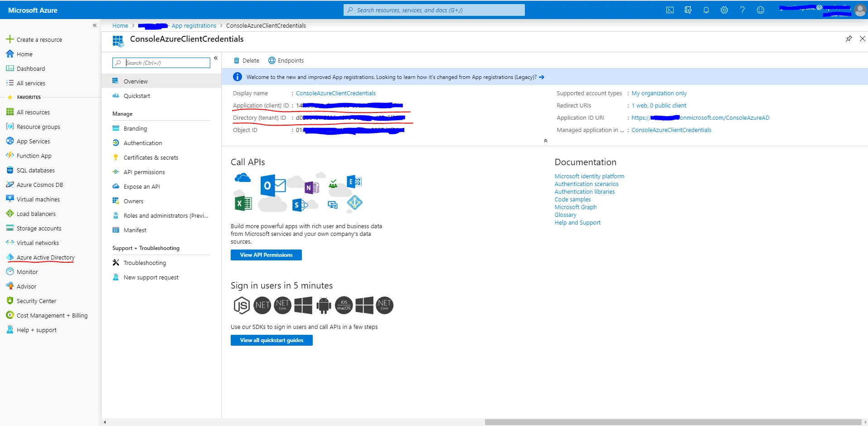Click the SQL databases icon
Screen dimensions: 868x426
pyautogui.click(x=10, y=170)
